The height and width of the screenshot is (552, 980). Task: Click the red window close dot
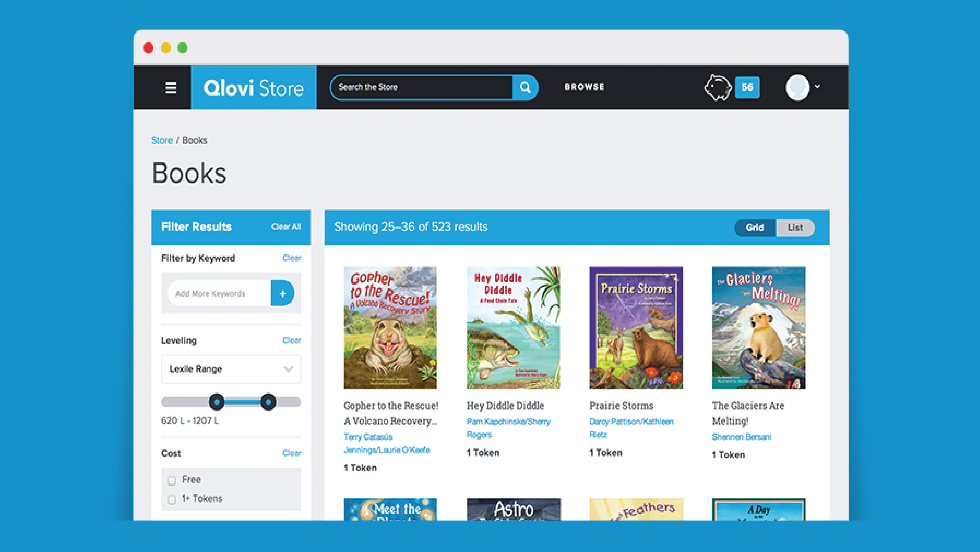(x=148, y=48)
